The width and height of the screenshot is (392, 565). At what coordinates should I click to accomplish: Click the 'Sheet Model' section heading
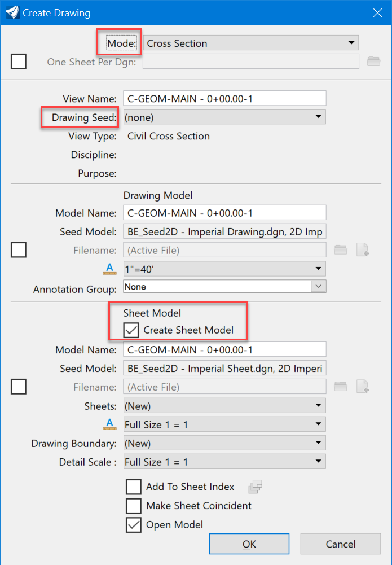pyautogui.click(x=152, y=313)
